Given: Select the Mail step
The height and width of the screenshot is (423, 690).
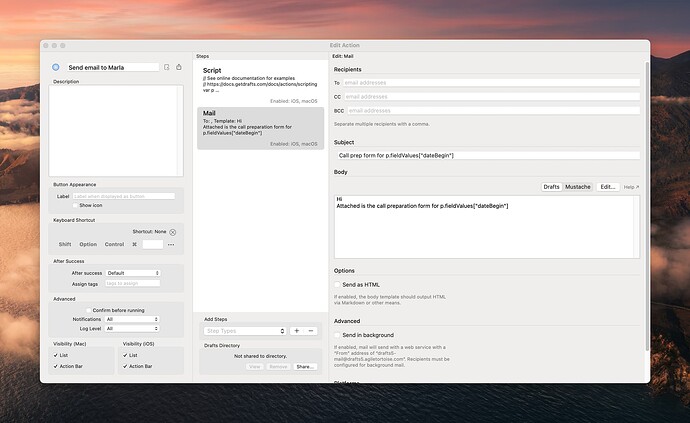Looking at the screenshot, I should [x=261, y=128].
